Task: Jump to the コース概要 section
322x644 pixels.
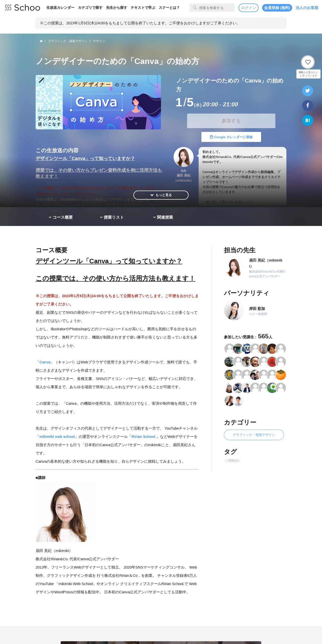Action: click(61, 217)
